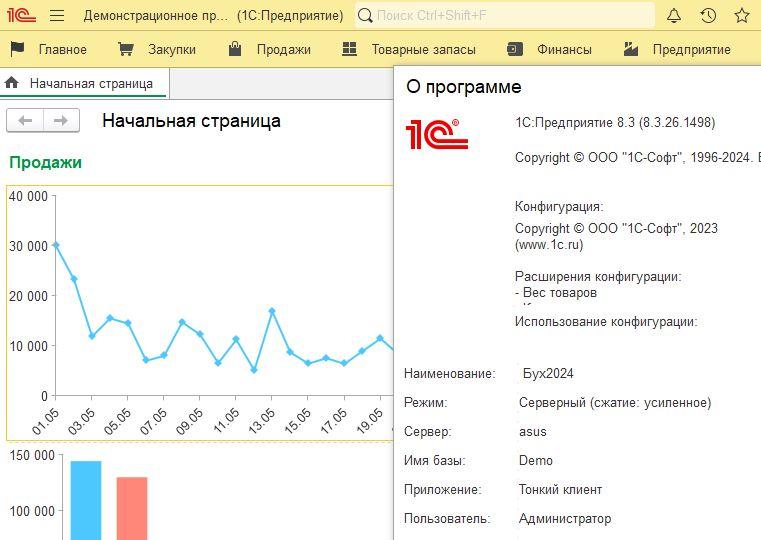Click the factory icon beside Предприятие

630,49
